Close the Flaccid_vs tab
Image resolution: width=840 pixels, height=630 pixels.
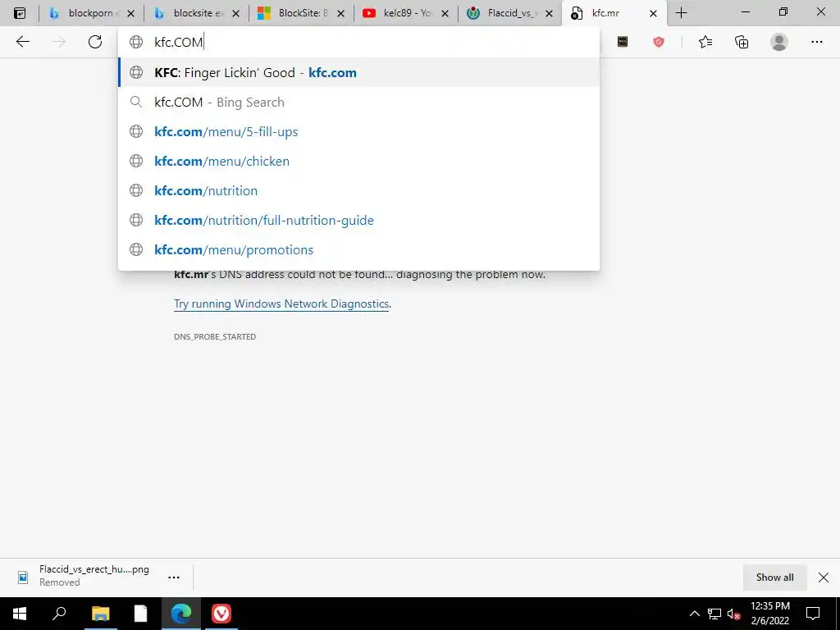point(549,13)
